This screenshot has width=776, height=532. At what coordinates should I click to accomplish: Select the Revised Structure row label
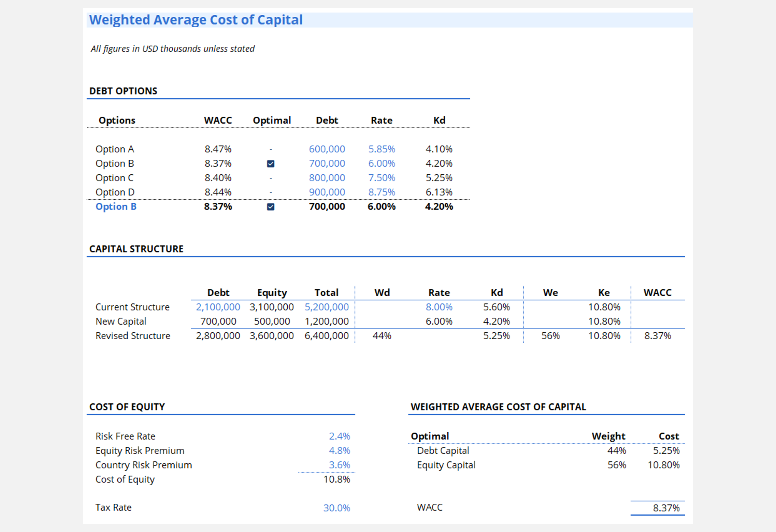click(x=133, y=335)
